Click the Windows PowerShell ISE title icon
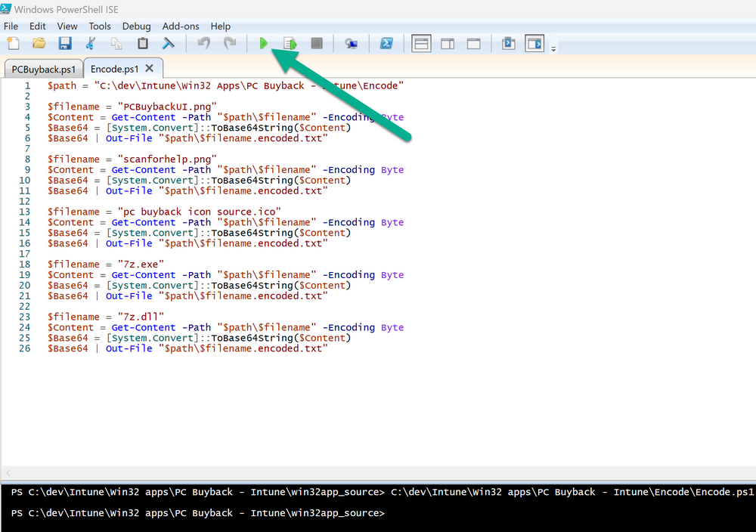The image size is (756, 532). click(x=6, y=8)
